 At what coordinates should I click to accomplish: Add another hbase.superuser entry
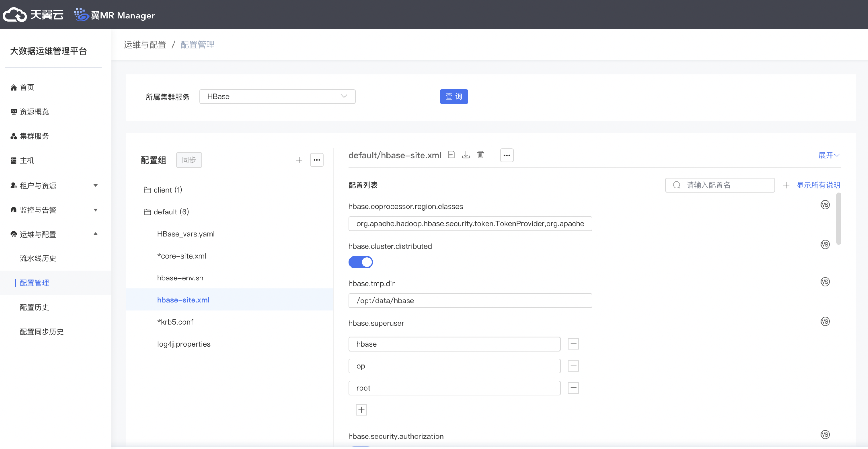coord(361,410)
